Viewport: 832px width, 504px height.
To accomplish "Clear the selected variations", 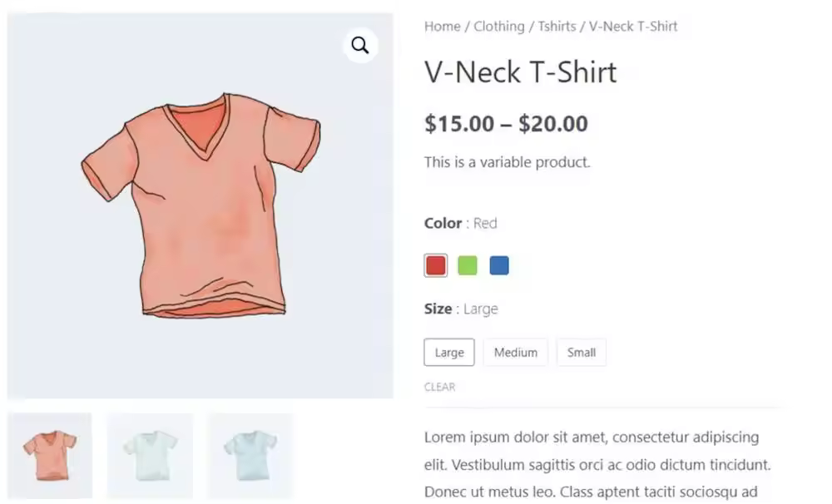I will click(x=440, y=387).
